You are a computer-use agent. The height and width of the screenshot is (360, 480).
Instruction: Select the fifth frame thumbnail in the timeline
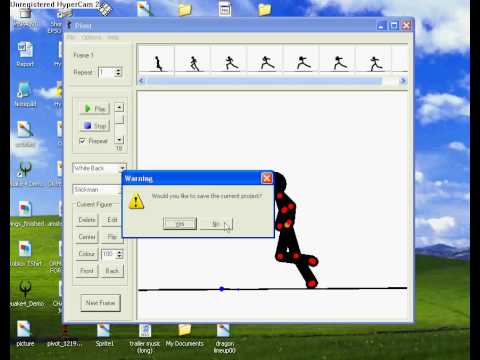(x=302, y=59)
